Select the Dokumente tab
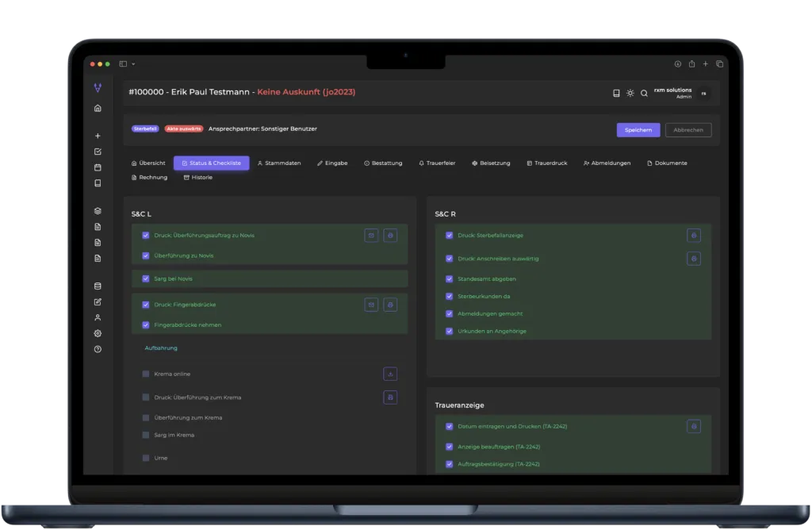Viewport: 812px width, 530px height. (667, 163)
